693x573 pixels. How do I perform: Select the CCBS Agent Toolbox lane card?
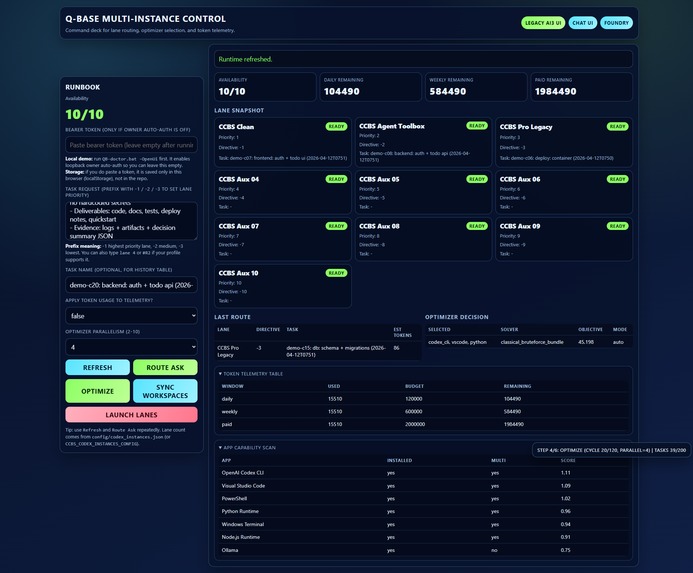423,142
